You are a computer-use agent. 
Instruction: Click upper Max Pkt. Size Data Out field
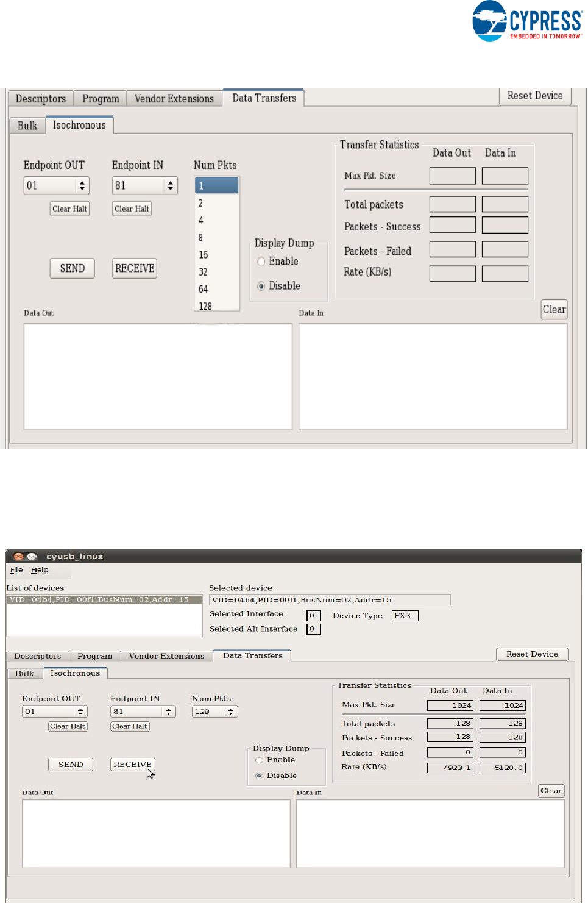[453, 176]
